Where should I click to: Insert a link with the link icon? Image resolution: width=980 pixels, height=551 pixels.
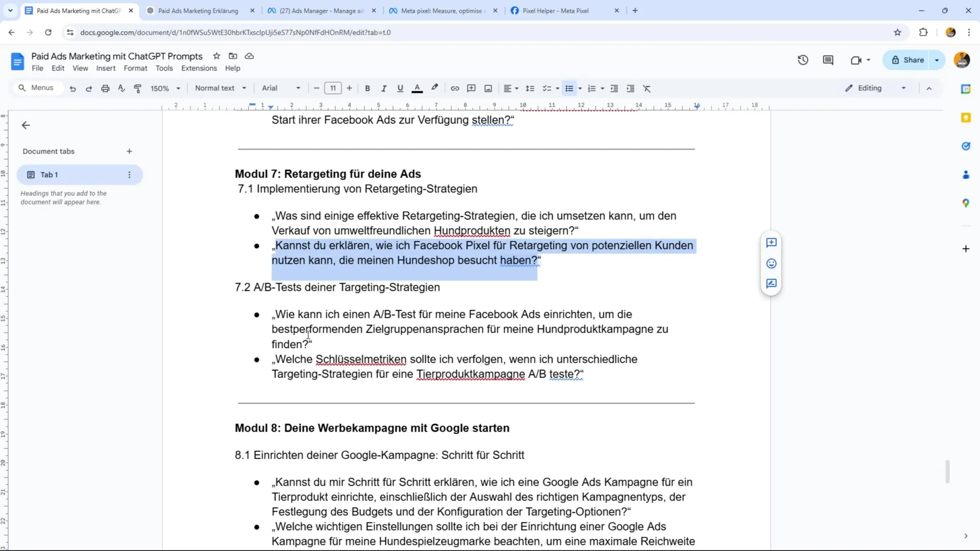coord(455,88)
